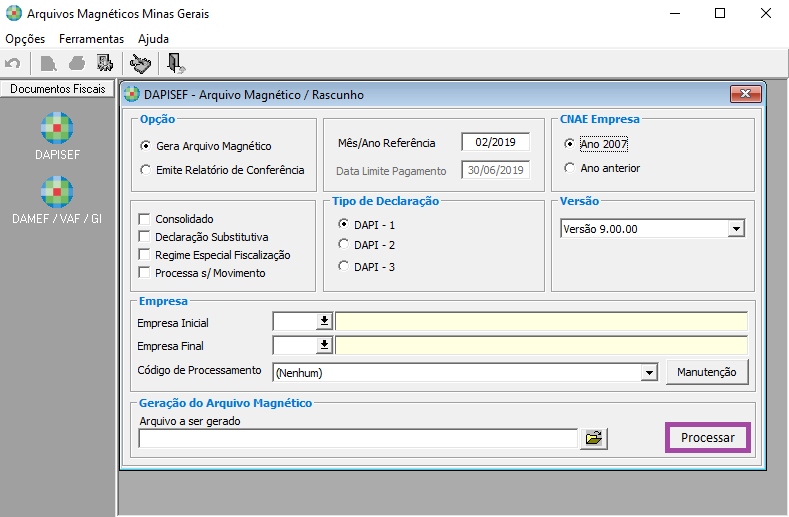Check Declaração Substitutiva option
This screenshot has height=517, width=789.
tap(146, 237)
